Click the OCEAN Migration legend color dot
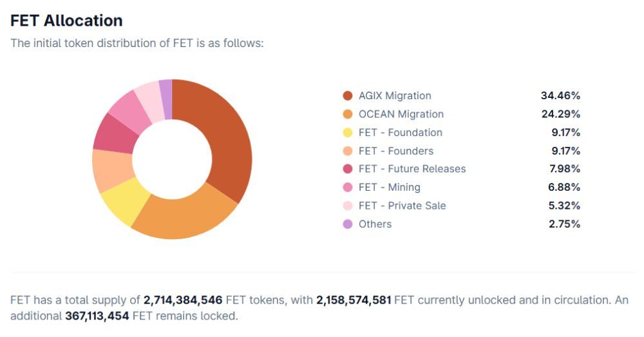644x337 pixels. (348, 114)
